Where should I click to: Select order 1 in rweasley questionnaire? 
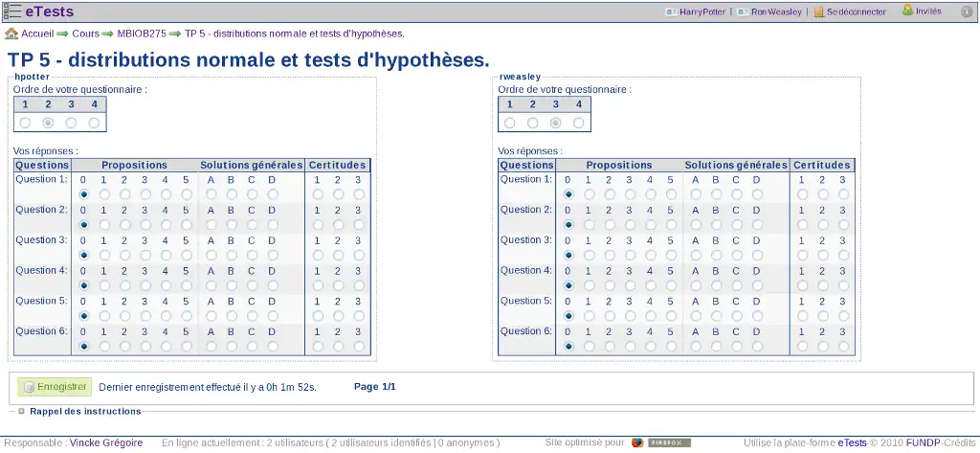coord(509,124)
